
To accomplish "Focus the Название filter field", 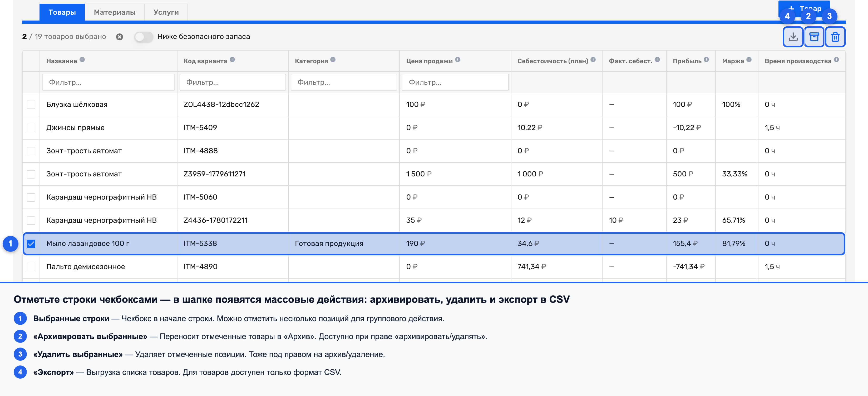I will 108,82.
